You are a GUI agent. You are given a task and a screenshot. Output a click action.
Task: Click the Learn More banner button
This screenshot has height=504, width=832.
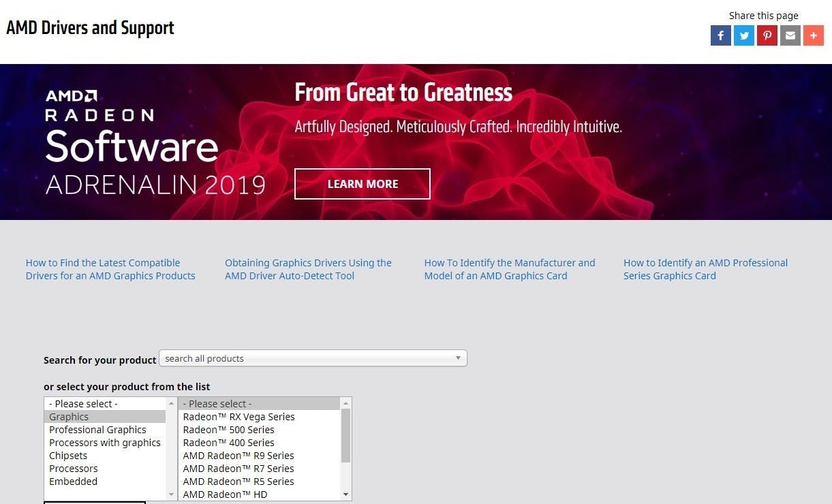pyautogui.click(x=363, y=184)
